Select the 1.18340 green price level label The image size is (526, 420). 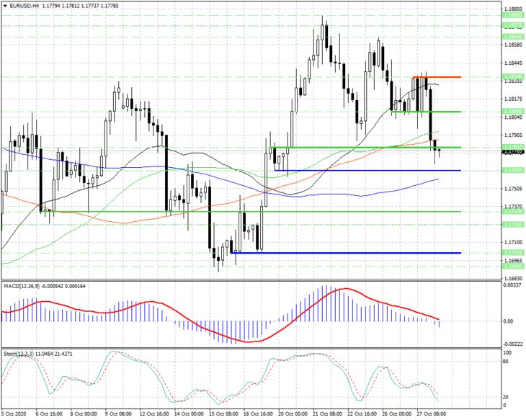514,77
